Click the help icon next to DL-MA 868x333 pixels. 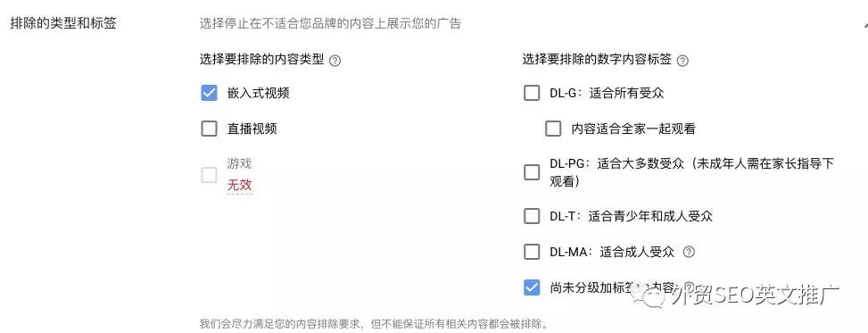pos(689,252)
